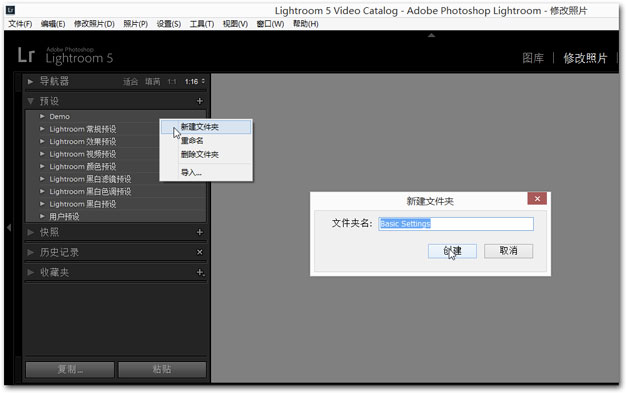
Task: Open the 视图(V) menu
Action: [235, 24]
